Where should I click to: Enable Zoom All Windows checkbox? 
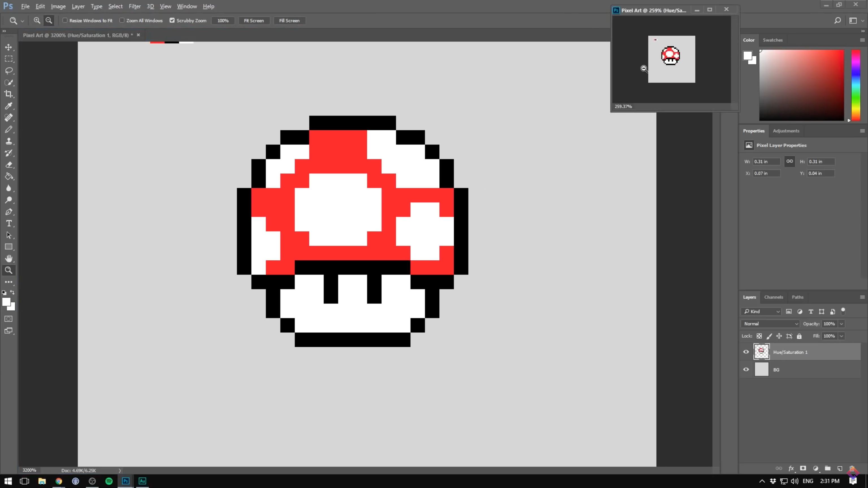pos(122,21)
